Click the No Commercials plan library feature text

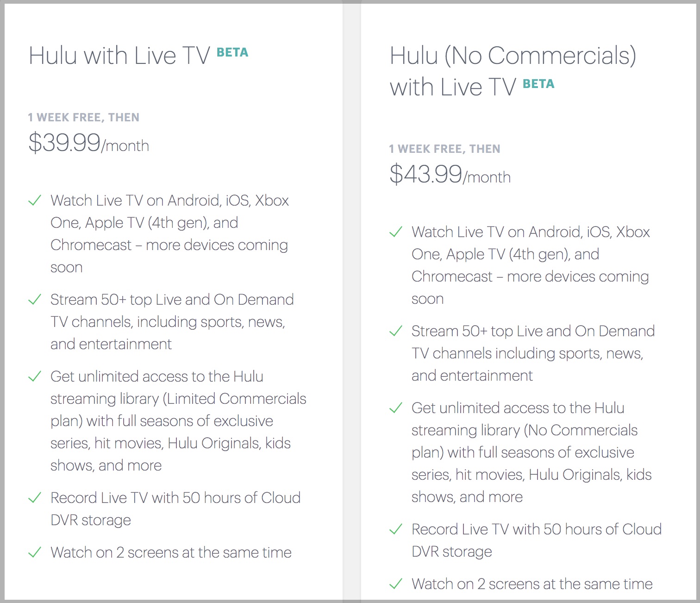tap(531, 452)
